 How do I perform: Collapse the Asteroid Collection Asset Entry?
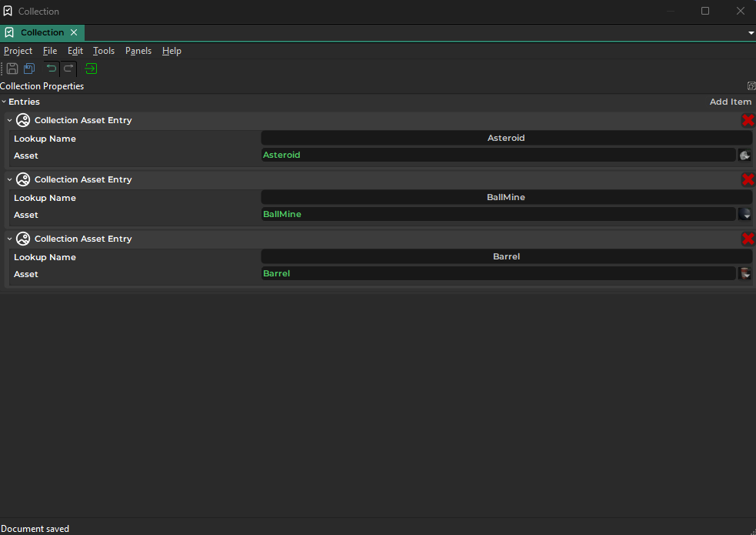[10, 120]
